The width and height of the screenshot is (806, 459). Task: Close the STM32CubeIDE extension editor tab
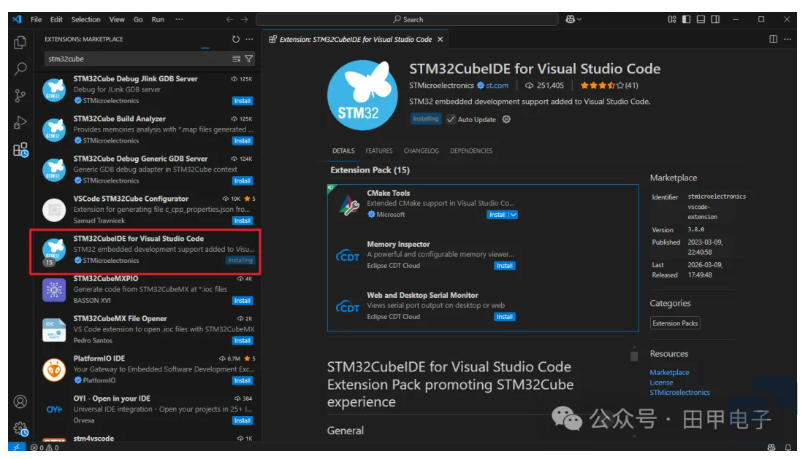(440, 40)
